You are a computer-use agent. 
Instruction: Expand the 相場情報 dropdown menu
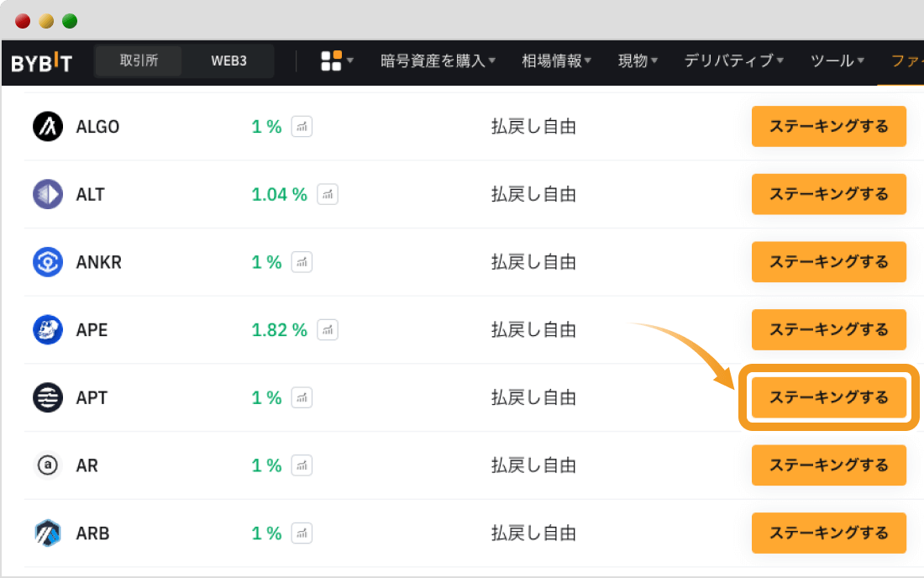tap(556, 60)
